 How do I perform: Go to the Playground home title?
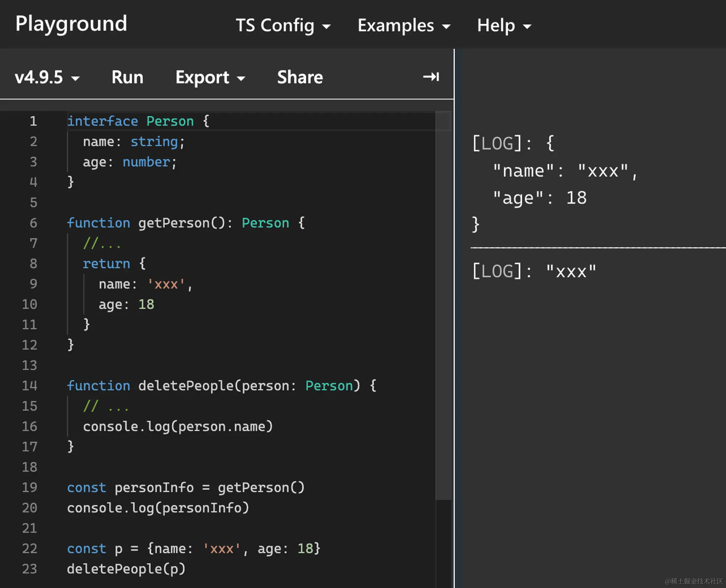coord(71,24)
